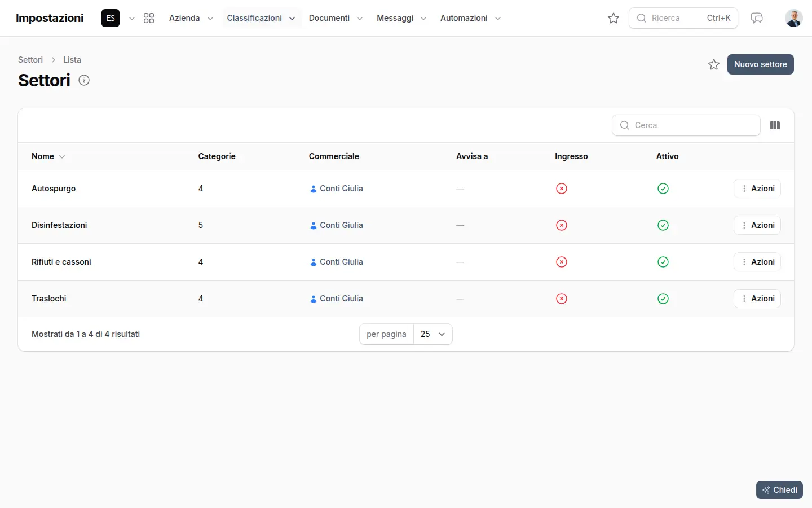This screenshot has height=508, width=812.
Task: Focus the Cerca table search field
Action: pos(686,125)
